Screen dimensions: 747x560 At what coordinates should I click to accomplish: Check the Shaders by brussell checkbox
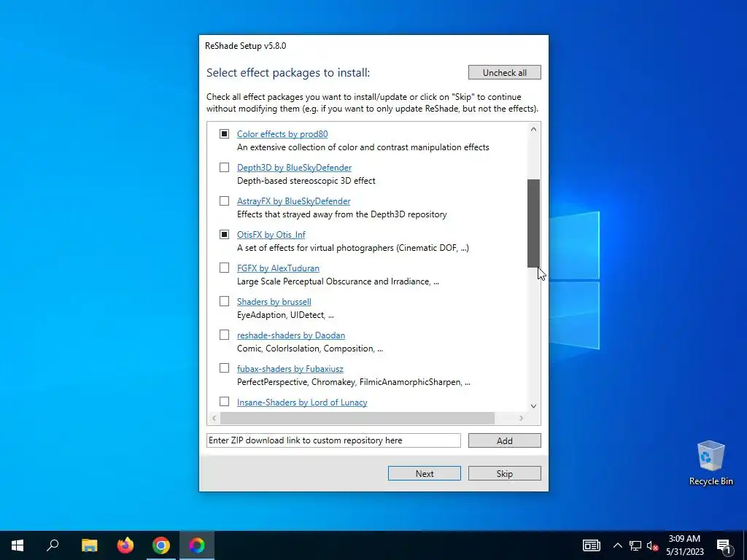[x=224, y=301]
